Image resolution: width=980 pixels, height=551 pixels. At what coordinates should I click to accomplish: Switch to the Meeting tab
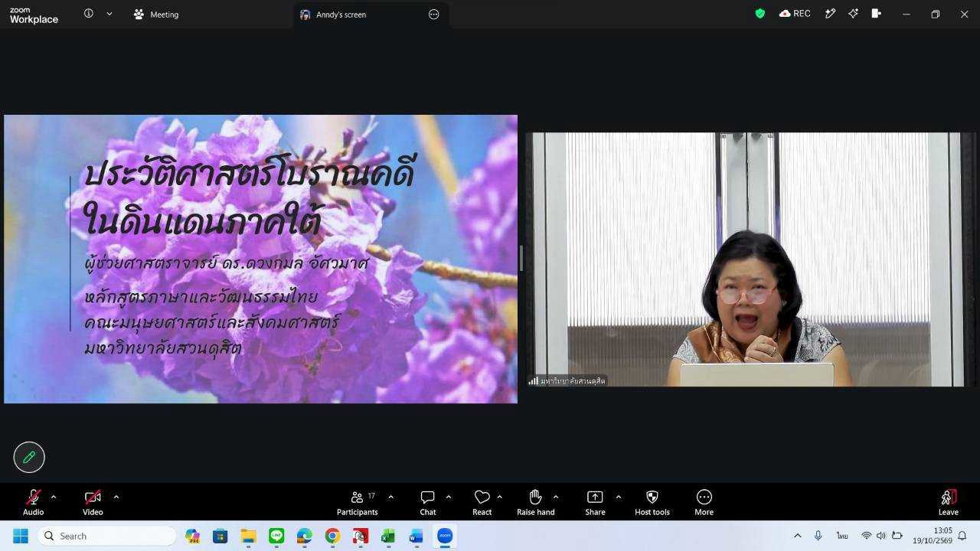[x=156, y=15]
